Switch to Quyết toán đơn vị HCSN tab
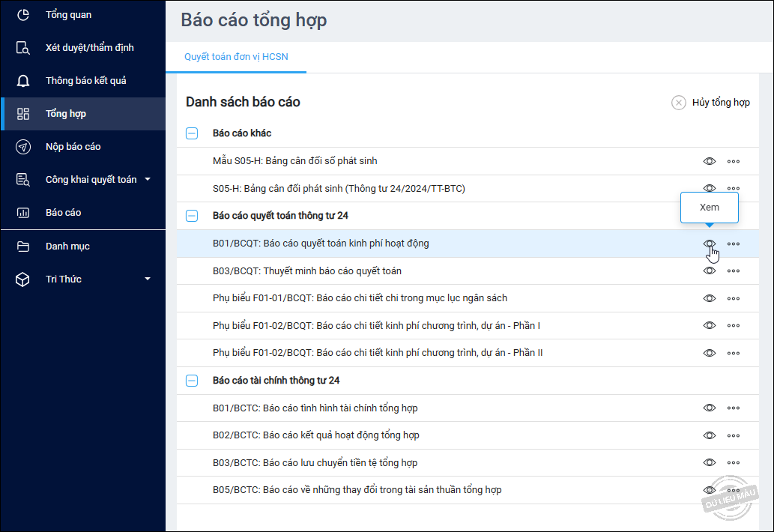This screenshot has height=532, width=774. click(x=236, y=57)
